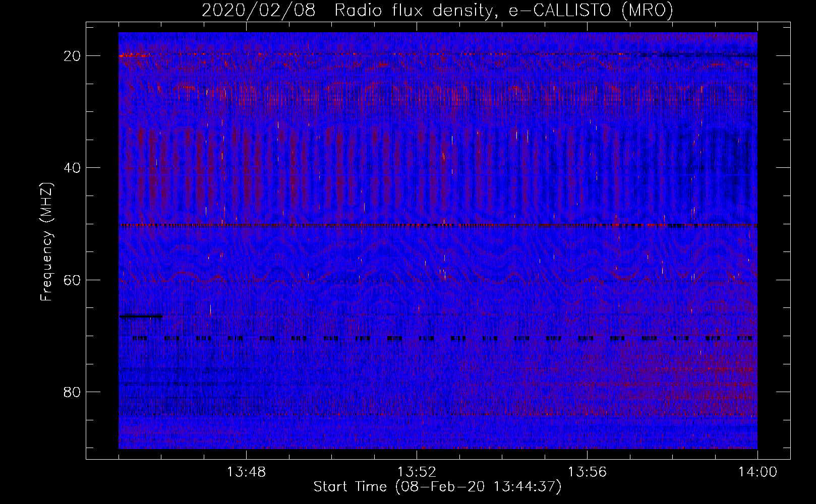The width and height of the screenshot is (816, 504).
Task: Click the '14:00' time tick label
Action: coord(757,472)
